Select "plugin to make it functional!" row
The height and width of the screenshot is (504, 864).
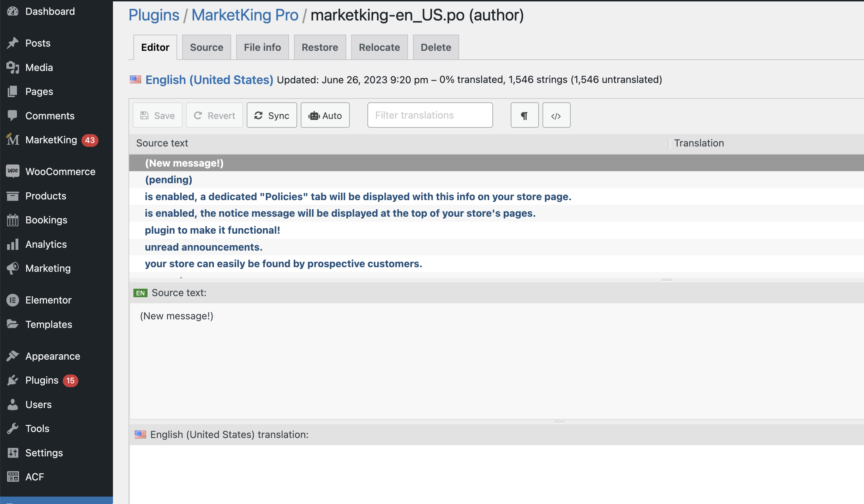(497, 230)
